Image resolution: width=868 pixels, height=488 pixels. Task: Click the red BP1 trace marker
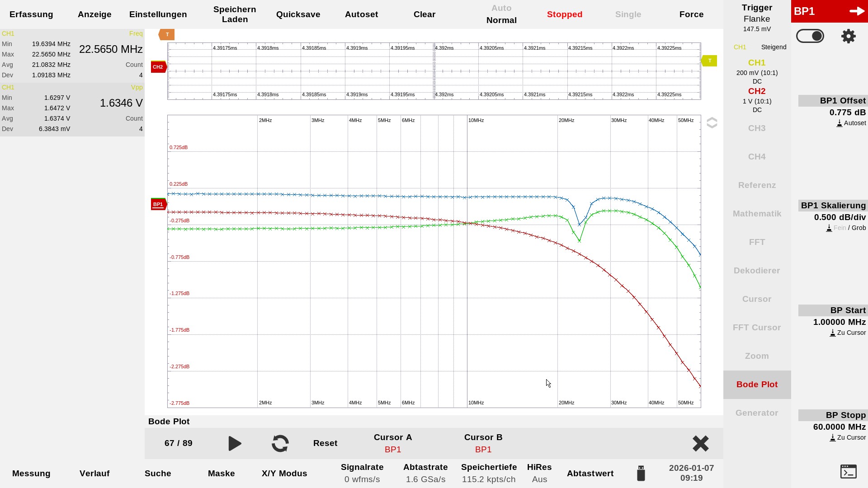click(x=158, y=204)
